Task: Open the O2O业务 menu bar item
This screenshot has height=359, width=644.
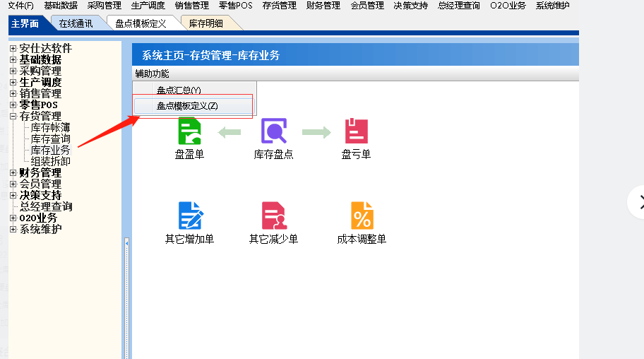Action: click(508, 6)
